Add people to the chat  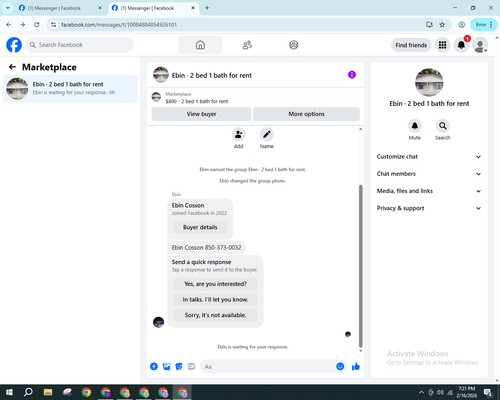click(239, 134)
